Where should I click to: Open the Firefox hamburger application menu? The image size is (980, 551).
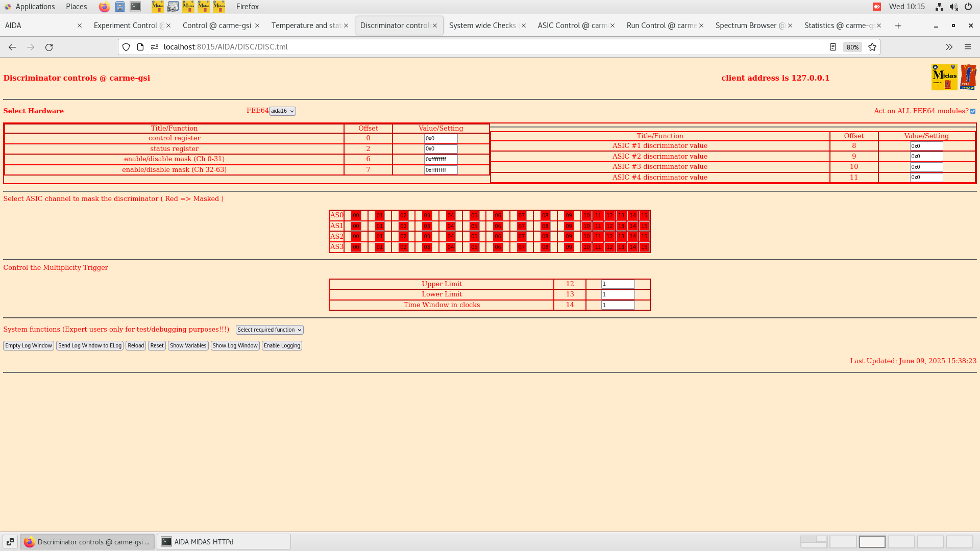coord(967,47)
